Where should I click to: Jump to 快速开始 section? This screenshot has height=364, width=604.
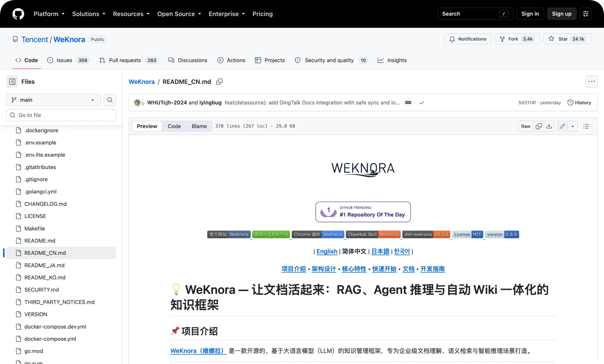(384, 269)
